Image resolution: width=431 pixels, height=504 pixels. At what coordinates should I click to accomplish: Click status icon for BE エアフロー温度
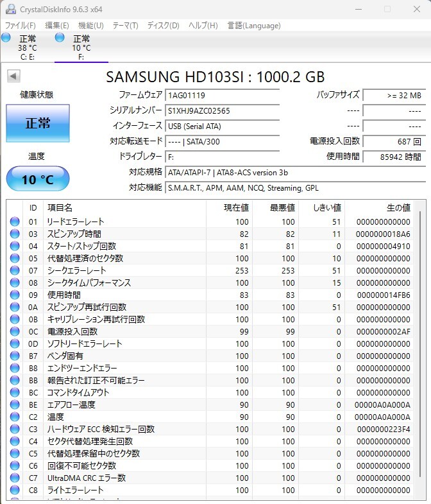[x=15, y=404]
